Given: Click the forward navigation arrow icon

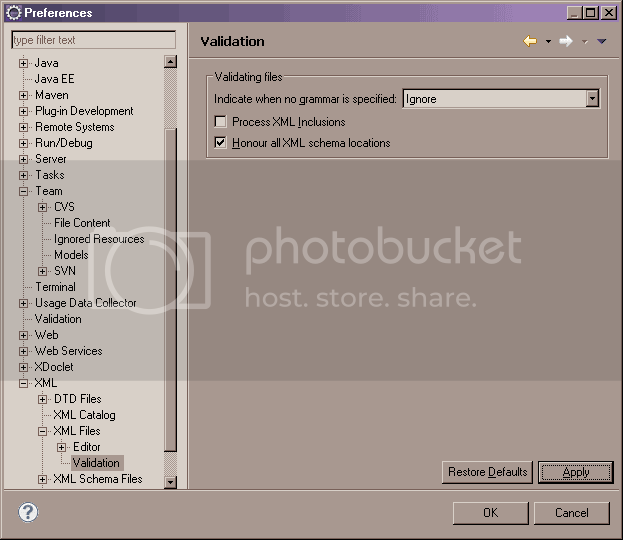Looking at the screenshot, I should [565, 41].
